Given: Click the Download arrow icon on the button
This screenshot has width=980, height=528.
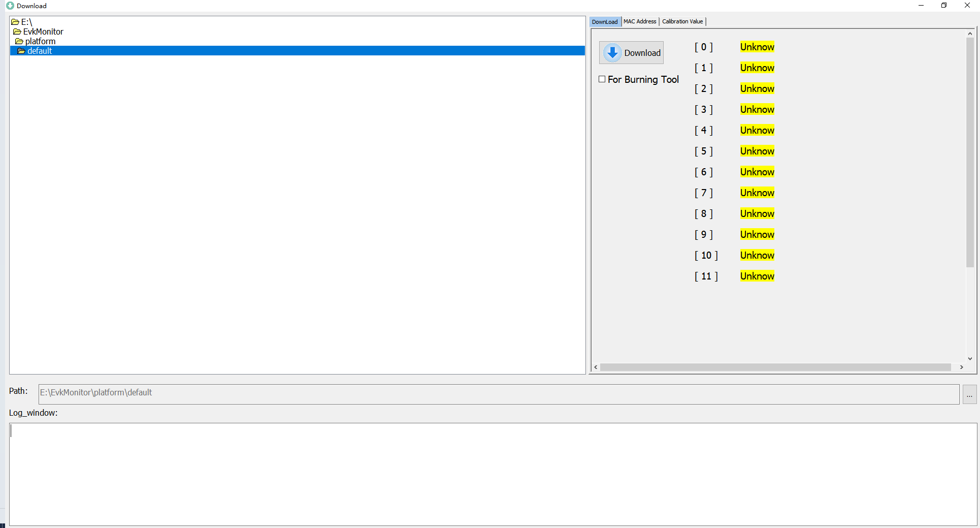Looking at the screenshot, I should (612, 52).
